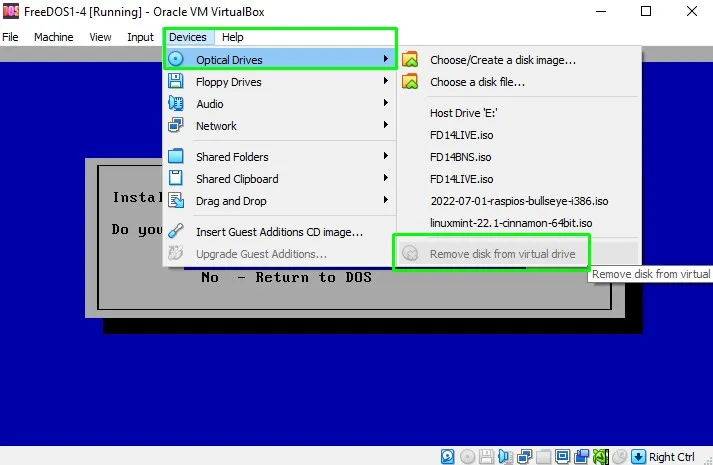Click the optical disc indicator in status bar
Image resolution: width=713 pixels, height=465 pixels.
[x=467, y=456]
